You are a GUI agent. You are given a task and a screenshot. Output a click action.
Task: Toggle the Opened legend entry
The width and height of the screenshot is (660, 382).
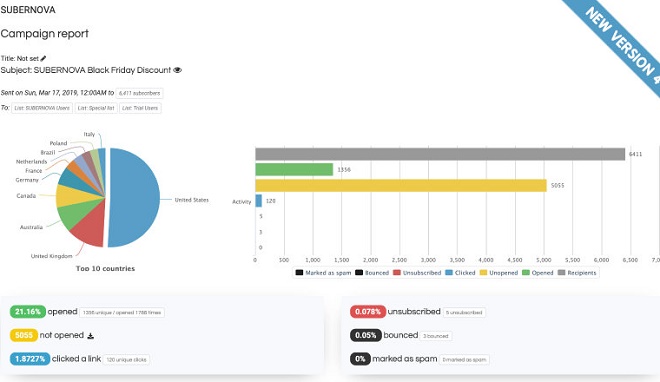pos(538,273)
